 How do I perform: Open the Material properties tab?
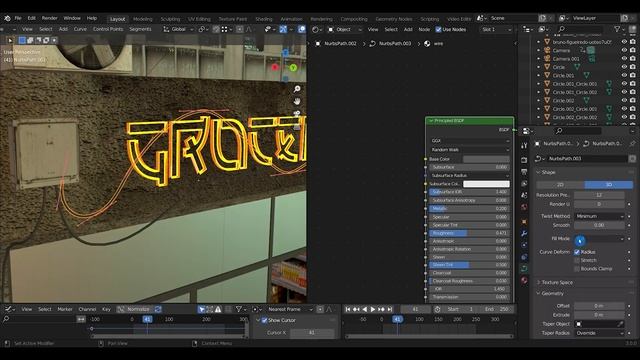524,280
